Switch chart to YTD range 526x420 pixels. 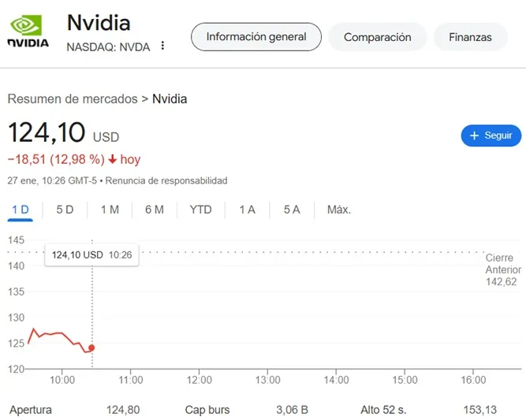[200, 210]
